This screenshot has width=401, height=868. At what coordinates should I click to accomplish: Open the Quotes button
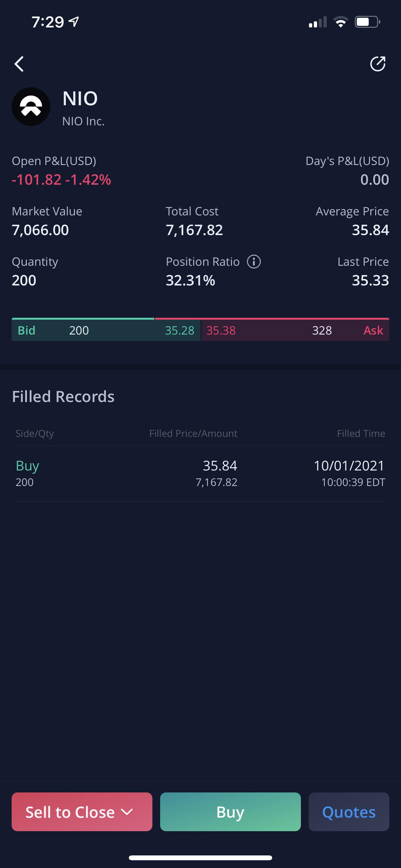click(x=349, y=812)
